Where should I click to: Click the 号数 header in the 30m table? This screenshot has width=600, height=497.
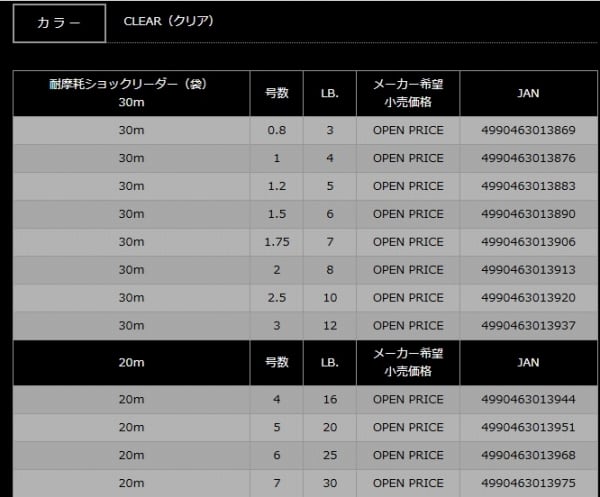276,93
